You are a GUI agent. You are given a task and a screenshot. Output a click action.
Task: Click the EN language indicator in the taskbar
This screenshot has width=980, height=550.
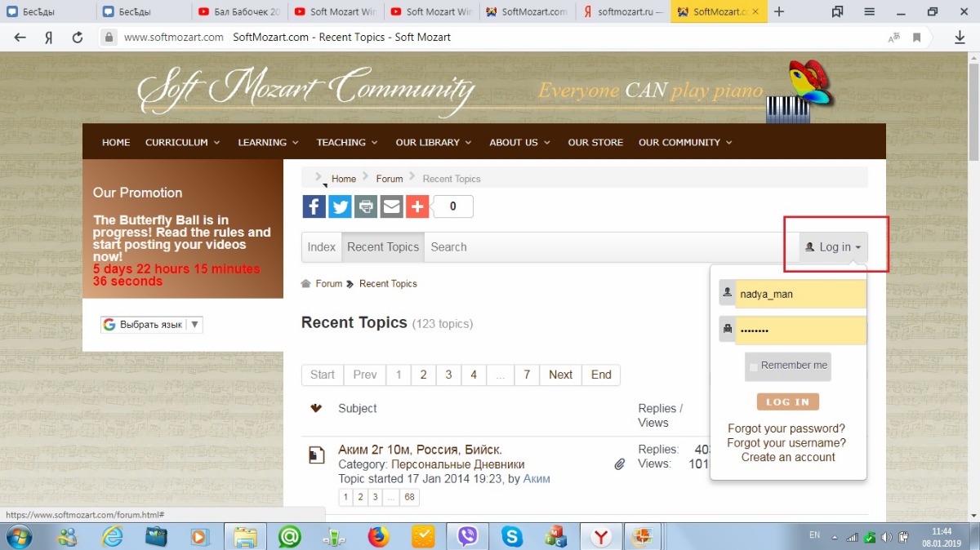(x=814, y=535)
